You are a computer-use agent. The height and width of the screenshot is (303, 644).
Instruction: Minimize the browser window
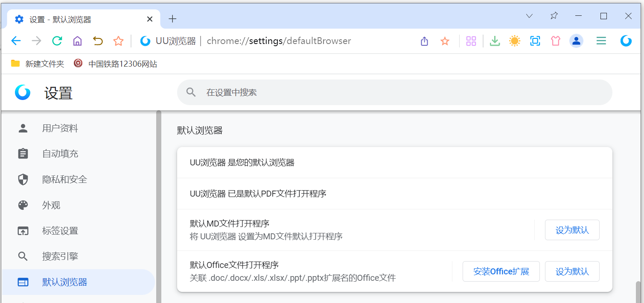coord(579,16)
